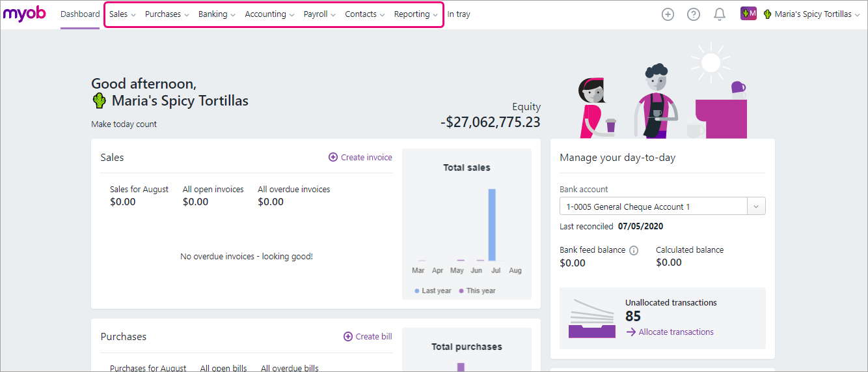Screen dimensions: 868x372
Task: Open the notifications bell
Action: (720, 14)
